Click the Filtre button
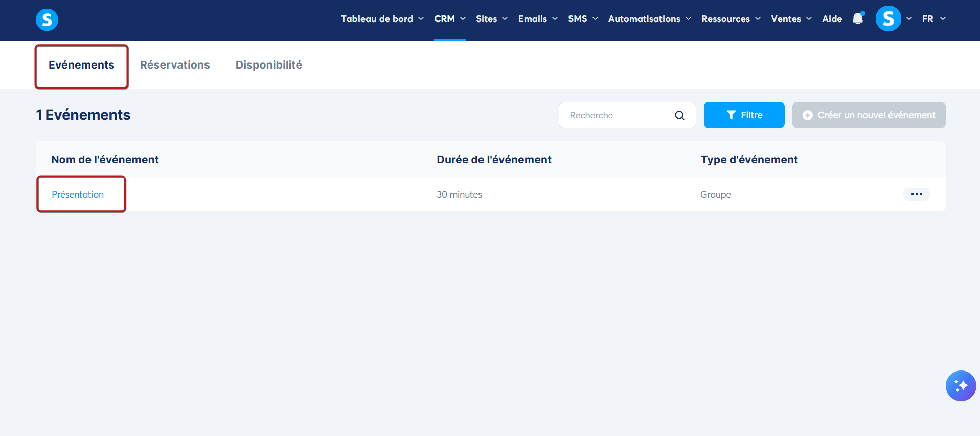980x436 pixels. pyautogui.click(x=744, y=115)
